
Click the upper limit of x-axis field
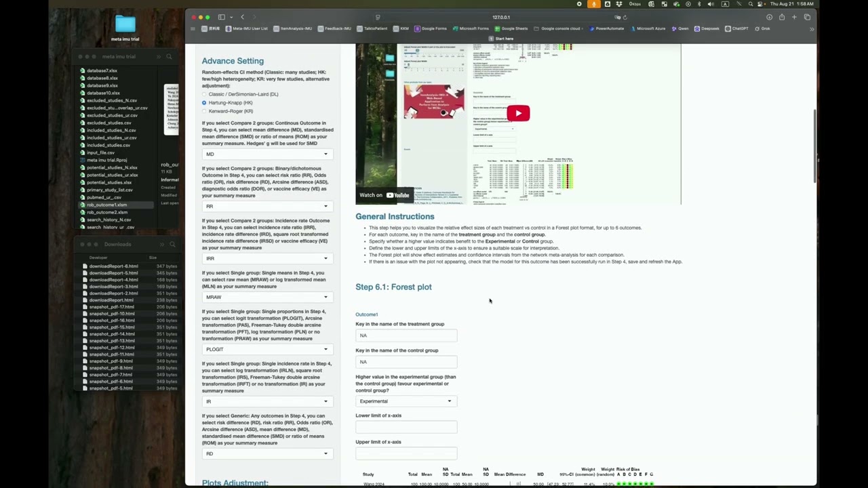click(406, 453)
